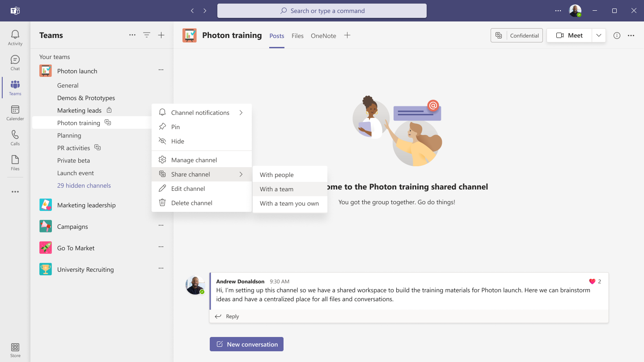Viewport: 644px width, 362px height.
Task: Open the Store at bottom of rail
Action: (15, 350)
